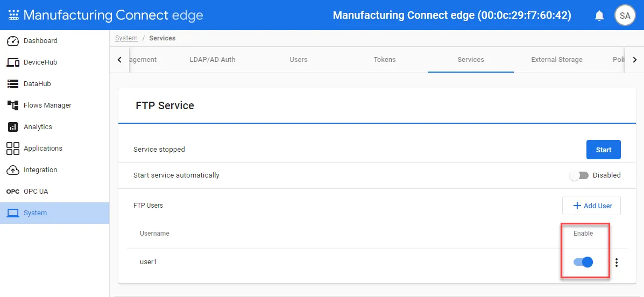This screenshot has height=297, width=644.
Task: Open the notifications bell
Action: coord(599,16)
